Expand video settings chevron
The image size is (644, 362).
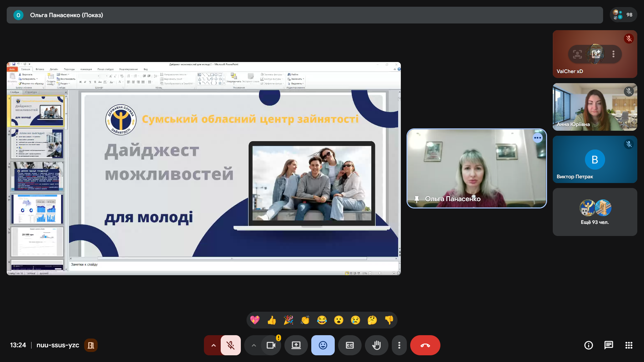254,345
